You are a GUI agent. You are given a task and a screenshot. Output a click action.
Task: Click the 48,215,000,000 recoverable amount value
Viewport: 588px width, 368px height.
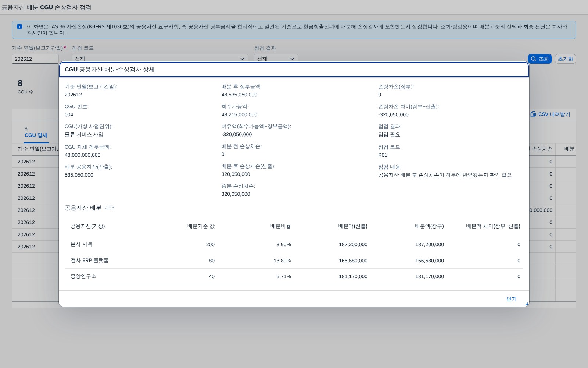(239, 114)
